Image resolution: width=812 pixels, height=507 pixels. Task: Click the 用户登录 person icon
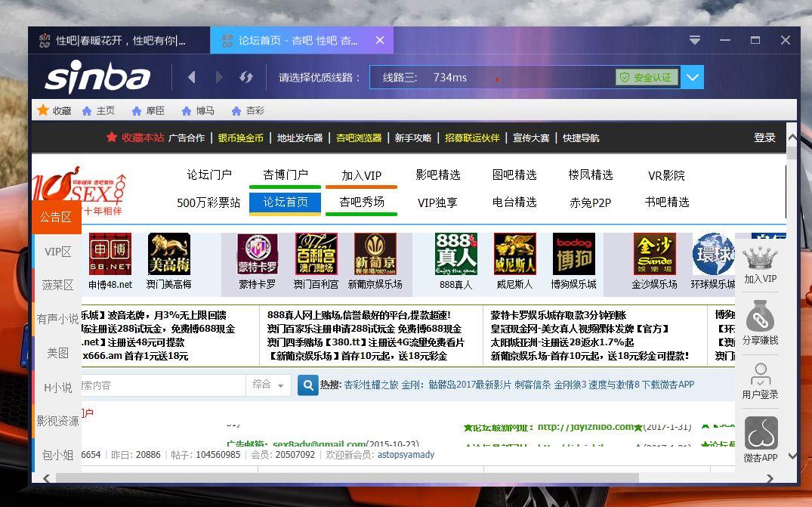[x=760, y=374]
